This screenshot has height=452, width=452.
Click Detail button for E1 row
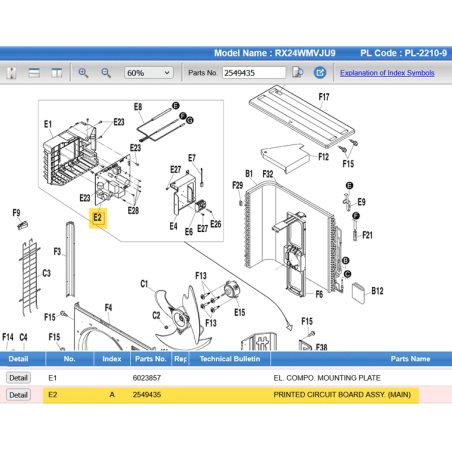(18, 378)
